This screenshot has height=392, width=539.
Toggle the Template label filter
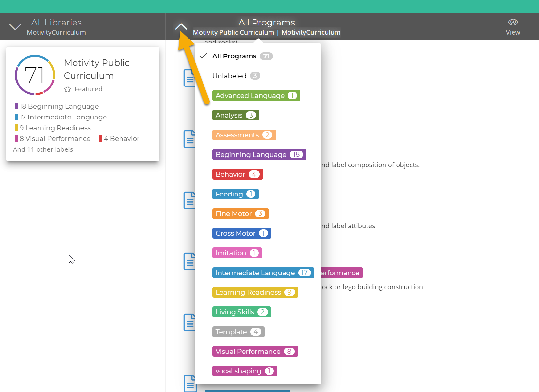point(238,332)
